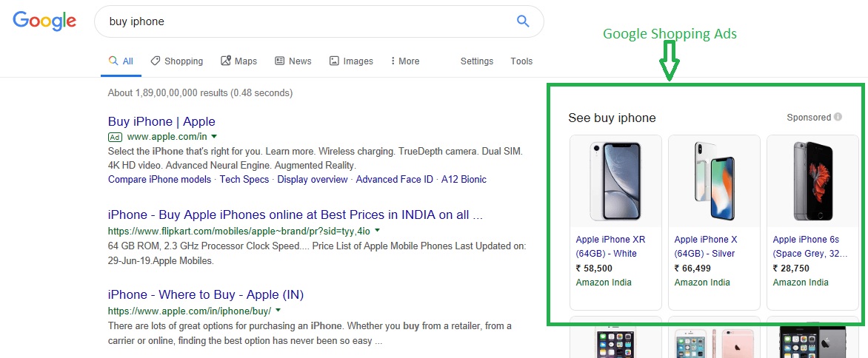Expand the arrow beside apple.com/in/iphone/buy URL
Image resolution: width=868 pixels, height=358 pixels.
tap(278, 310)
